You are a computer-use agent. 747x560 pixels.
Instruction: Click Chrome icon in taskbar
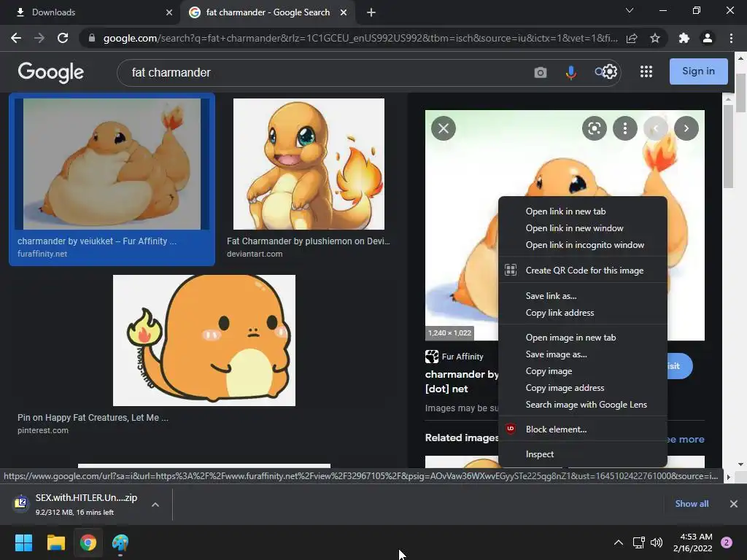click(88, 542)
